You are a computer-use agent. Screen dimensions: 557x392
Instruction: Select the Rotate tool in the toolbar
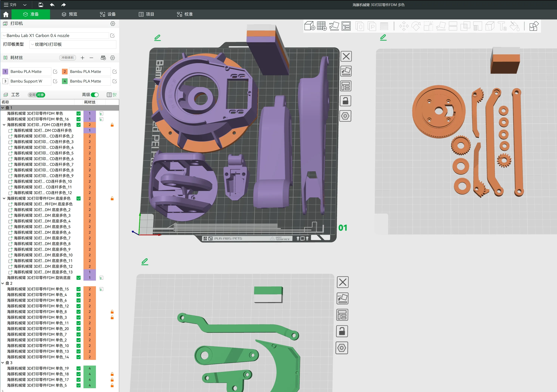(x=416, y=26)
